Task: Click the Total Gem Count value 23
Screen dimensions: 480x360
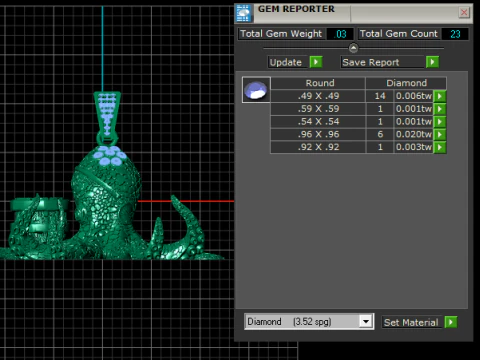Action: coord(455,34)
